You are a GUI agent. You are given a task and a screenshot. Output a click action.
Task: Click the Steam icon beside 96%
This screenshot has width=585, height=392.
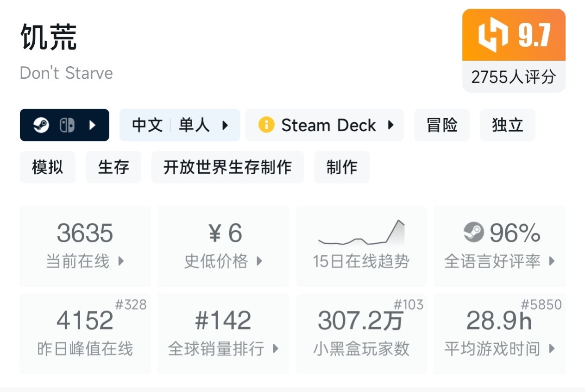tap(473, 232)
